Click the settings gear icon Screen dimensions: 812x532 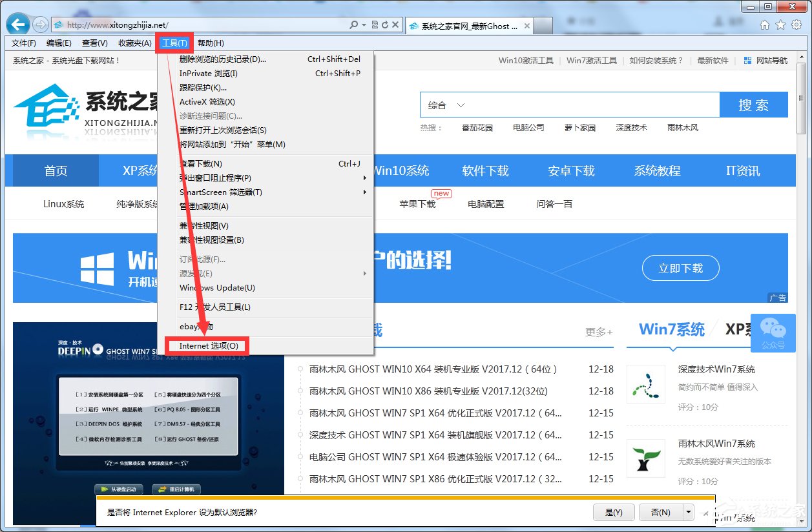[x=796, y=24]
